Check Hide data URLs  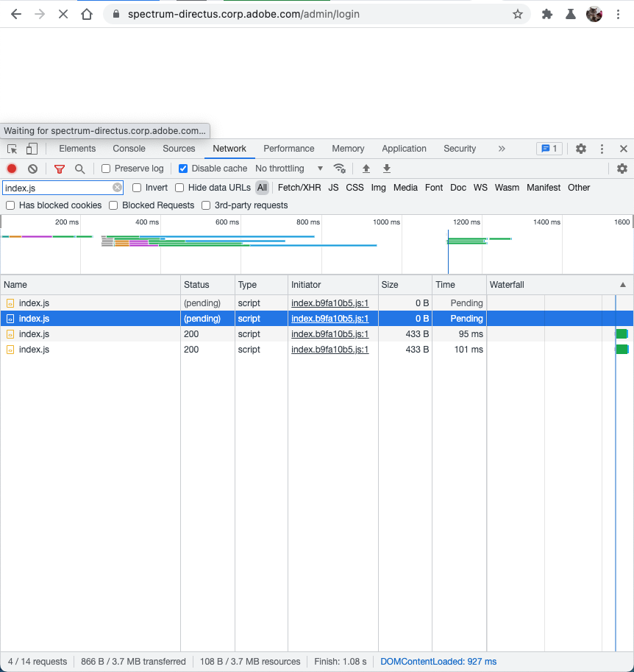(x=179, y=188)
